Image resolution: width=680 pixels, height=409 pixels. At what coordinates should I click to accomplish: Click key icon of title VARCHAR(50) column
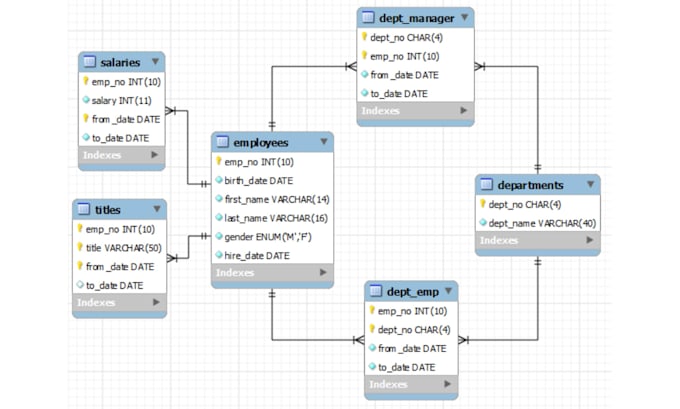click(x=80, y=247)
